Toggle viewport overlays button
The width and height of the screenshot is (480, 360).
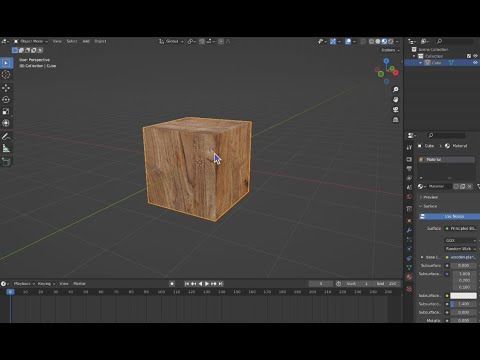click(x=348, y=41)
